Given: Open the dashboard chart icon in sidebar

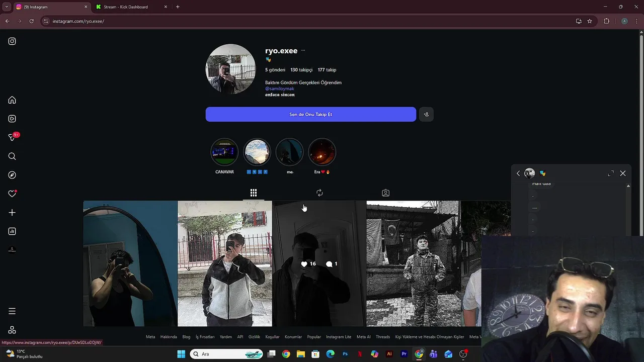Looking at the screenshot, I should (12, 231).
